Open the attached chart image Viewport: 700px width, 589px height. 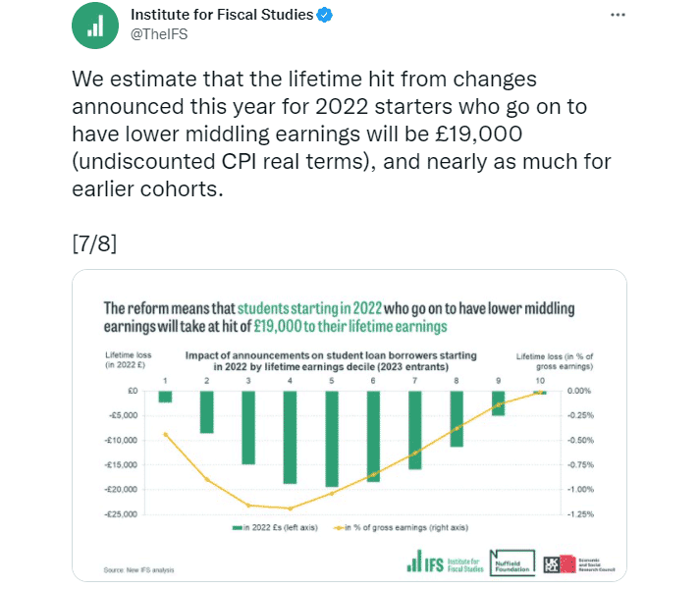coord(350,425)
